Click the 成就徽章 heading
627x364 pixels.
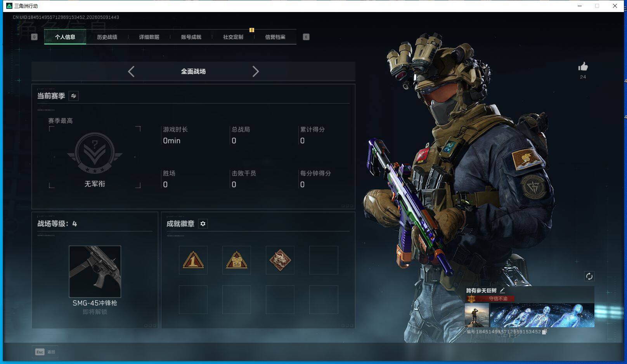[x=180, y=224]
